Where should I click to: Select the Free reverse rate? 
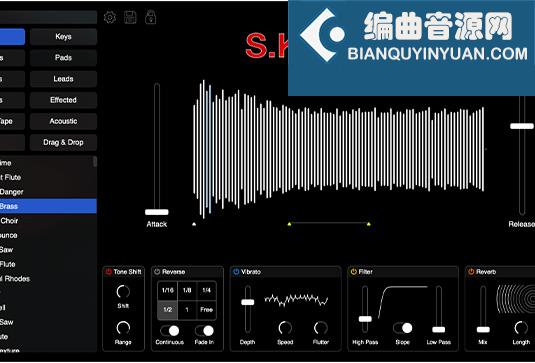[206, 310]
